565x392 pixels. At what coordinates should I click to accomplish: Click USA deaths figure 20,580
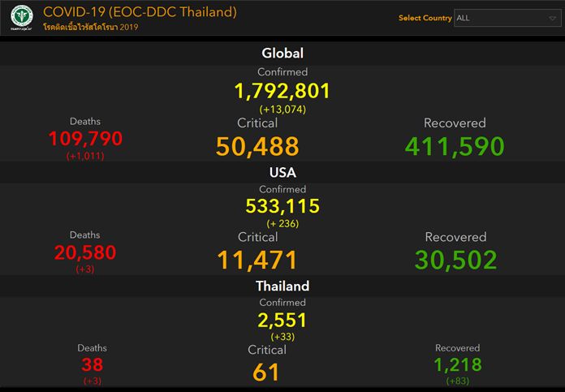point(85,252)
